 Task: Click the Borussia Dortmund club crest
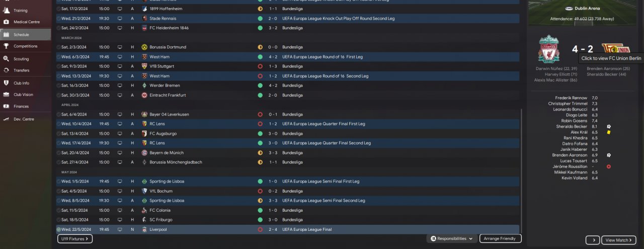coord(144,47)
